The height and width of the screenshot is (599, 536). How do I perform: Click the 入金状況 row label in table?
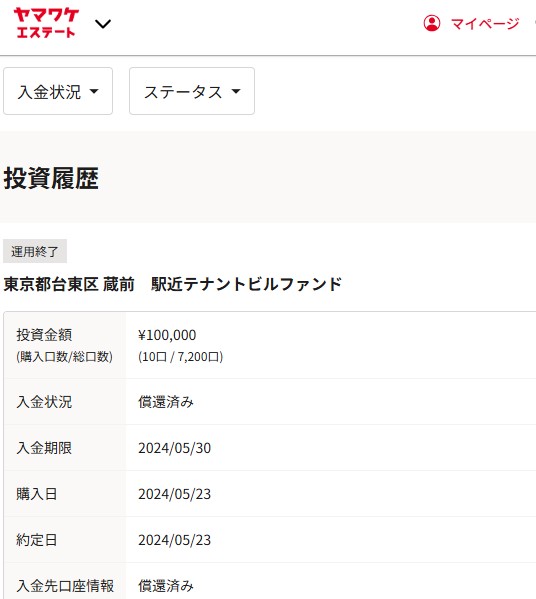[x=44, y=402]
